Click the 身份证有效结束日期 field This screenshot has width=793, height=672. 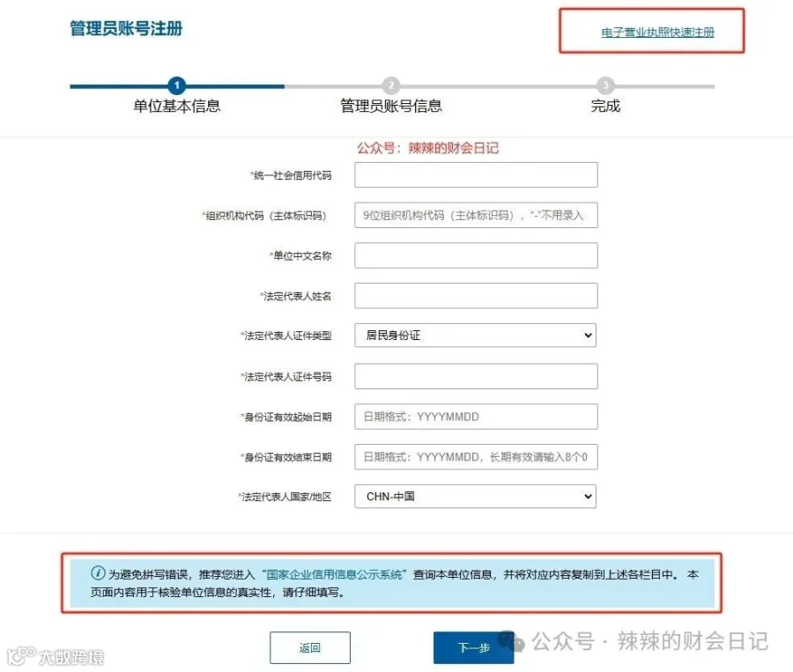click(x=476, y=457)
